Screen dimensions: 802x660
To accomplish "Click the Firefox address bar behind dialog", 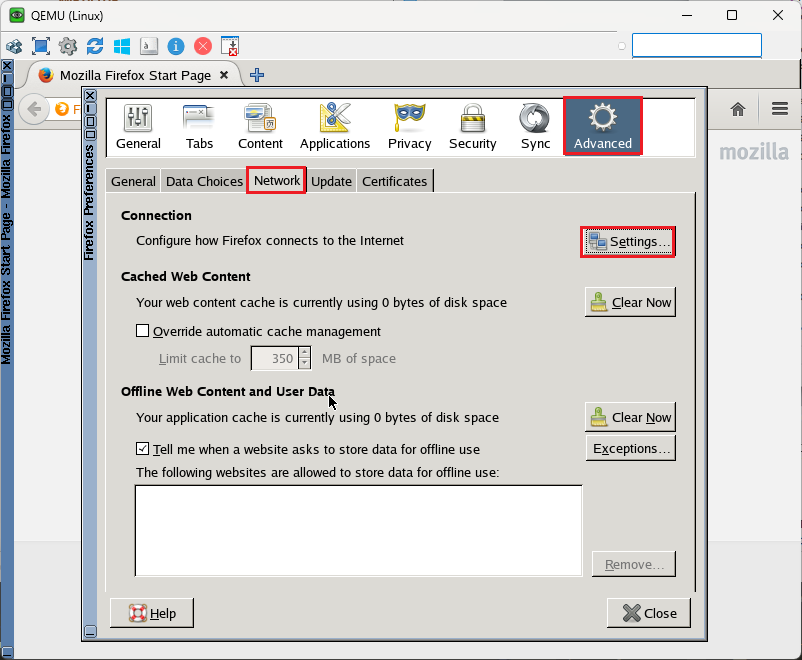I will (x=65, y=109).
